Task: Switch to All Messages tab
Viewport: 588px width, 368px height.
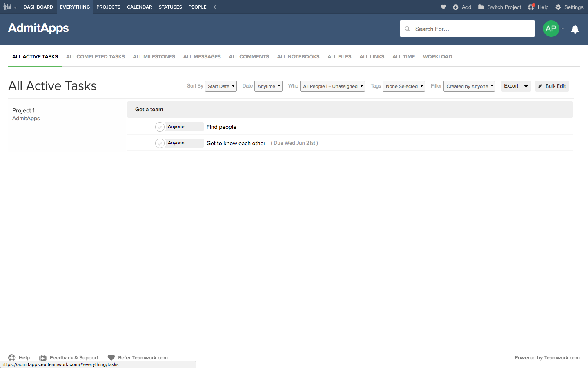Action: pos(202,57)
